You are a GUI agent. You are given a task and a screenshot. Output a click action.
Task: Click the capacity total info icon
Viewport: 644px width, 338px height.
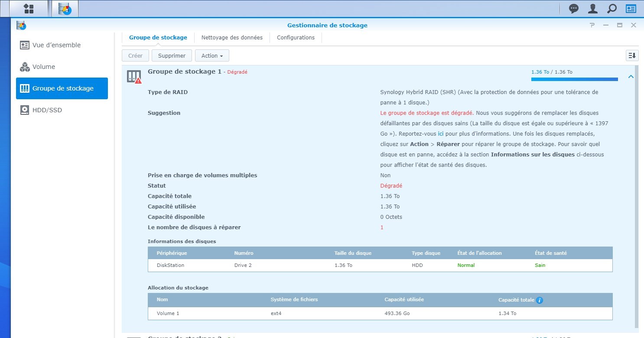(x=540, y=300)
